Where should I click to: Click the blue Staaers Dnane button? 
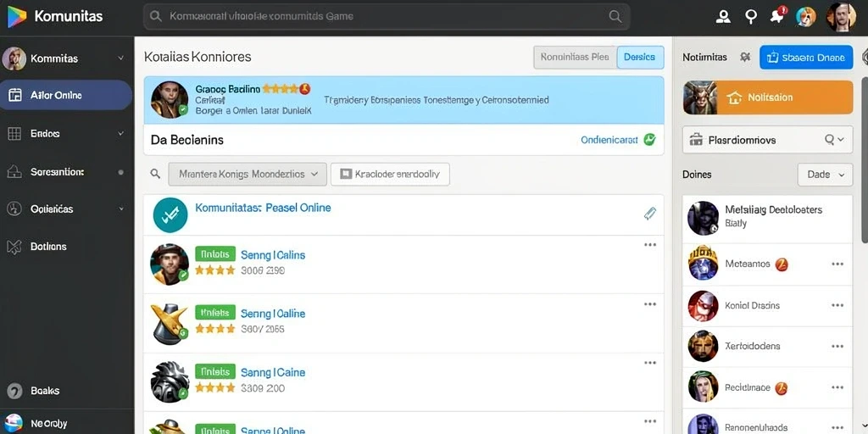click(806, 58)
